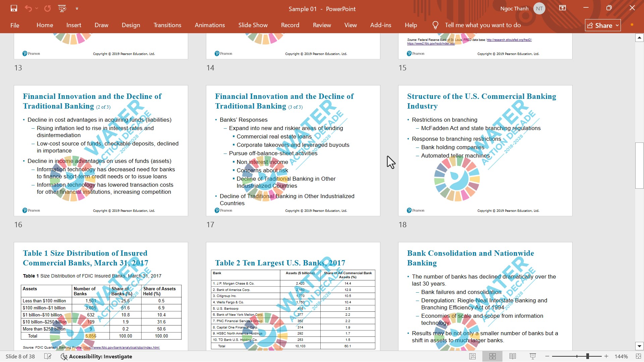Image resolution: width=644 pixels, height=362 pixels.
Task: Click the Save icon in the quick access toolbar
Action: coord(14,8)
